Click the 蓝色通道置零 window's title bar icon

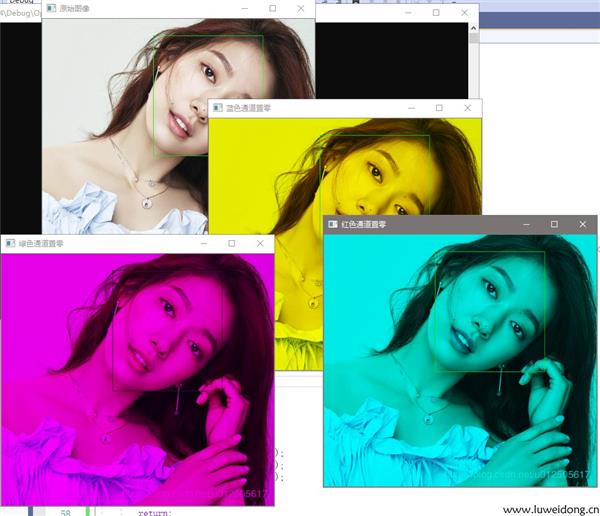click(218, 108)
